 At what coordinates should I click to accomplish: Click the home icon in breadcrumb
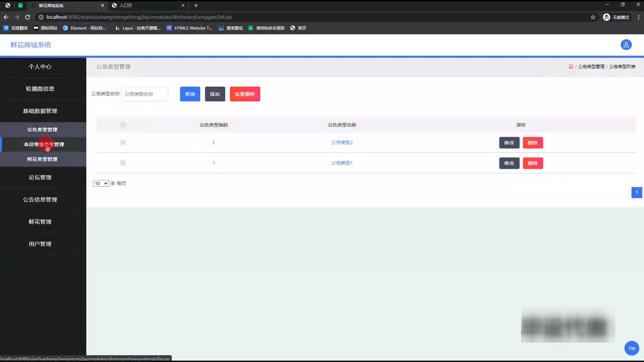571,66
